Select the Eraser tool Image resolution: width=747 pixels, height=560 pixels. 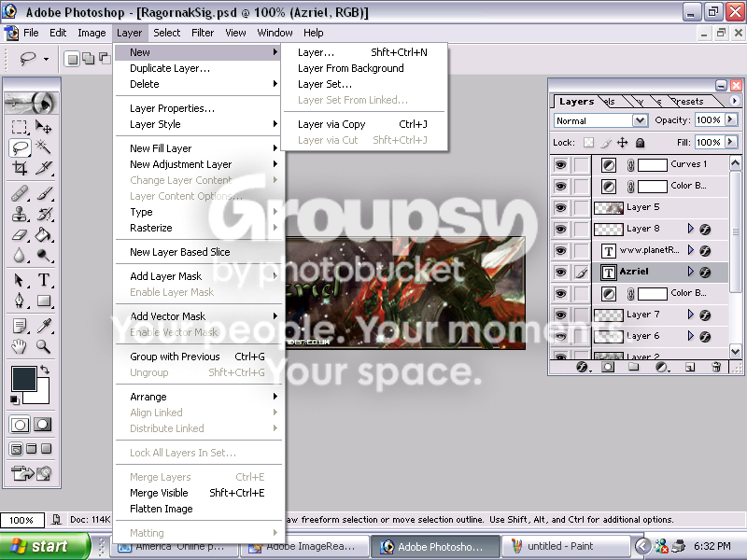(20, 235)
